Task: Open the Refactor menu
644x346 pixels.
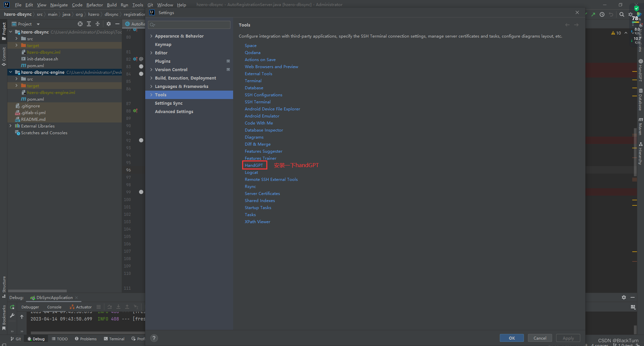Action: tap(95, 5)
